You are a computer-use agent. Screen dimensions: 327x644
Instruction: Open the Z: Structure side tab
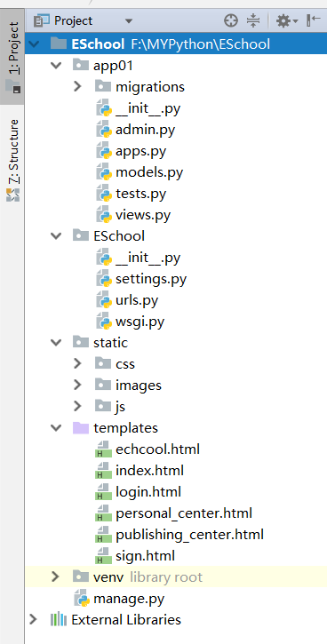pos(12,160)
